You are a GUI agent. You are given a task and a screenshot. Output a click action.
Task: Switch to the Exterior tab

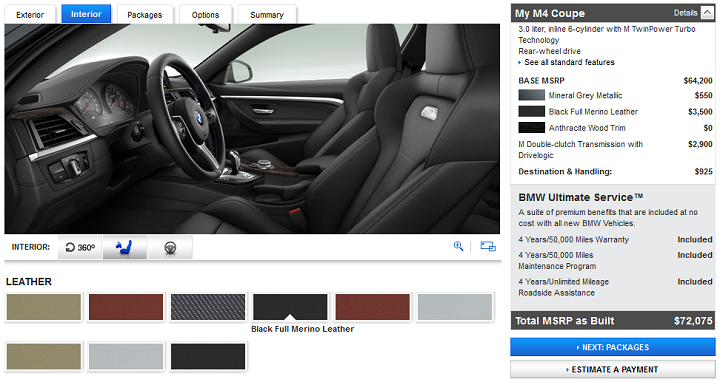tap(30, 15)
